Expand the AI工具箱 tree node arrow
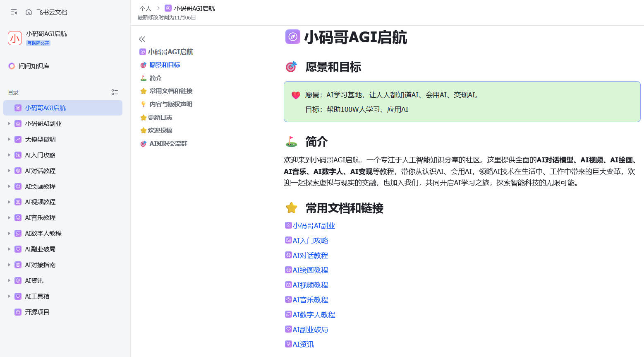The width and height of the screenshot is (644, 357). coord(9,296)
